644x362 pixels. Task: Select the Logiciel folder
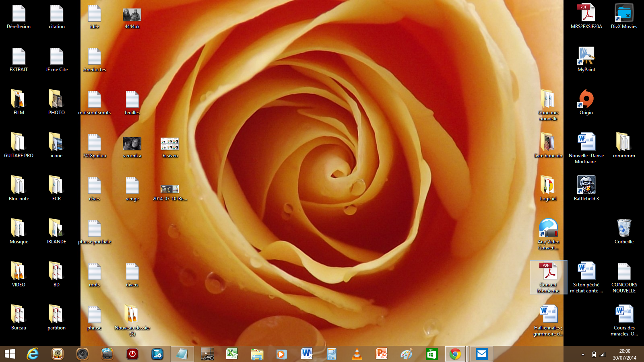click(x=549, y=189)
